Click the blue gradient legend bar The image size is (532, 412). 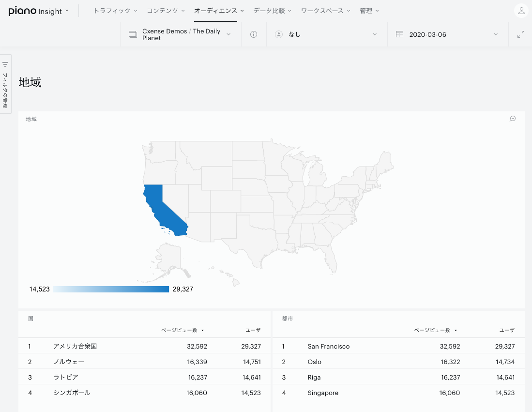pos(111,289)
